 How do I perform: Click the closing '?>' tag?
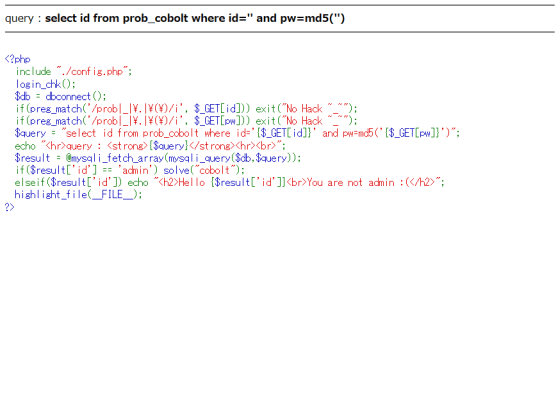pyautogui.click(x=10, y=207)
